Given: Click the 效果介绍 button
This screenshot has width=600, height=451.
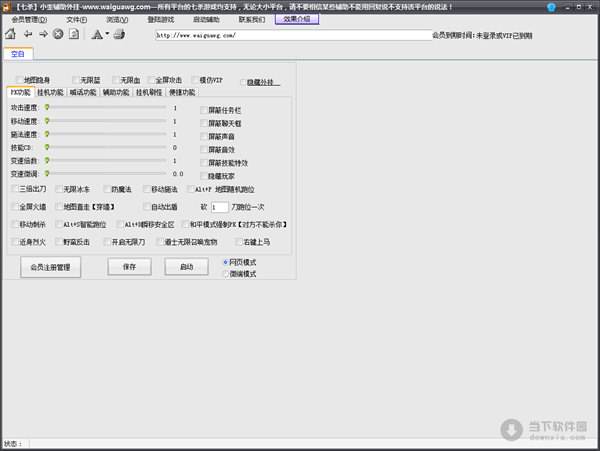Looking at the screenshot, I should click(297, 19).
